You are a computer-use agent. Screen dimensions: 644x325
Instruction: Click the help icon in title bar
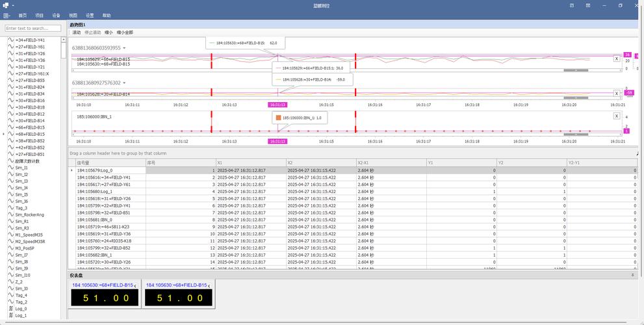click(572, 5)
